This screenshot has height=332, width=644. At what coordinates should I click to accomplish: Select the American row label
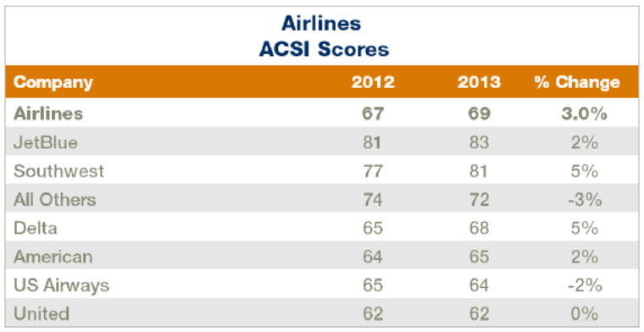point(53,257)
